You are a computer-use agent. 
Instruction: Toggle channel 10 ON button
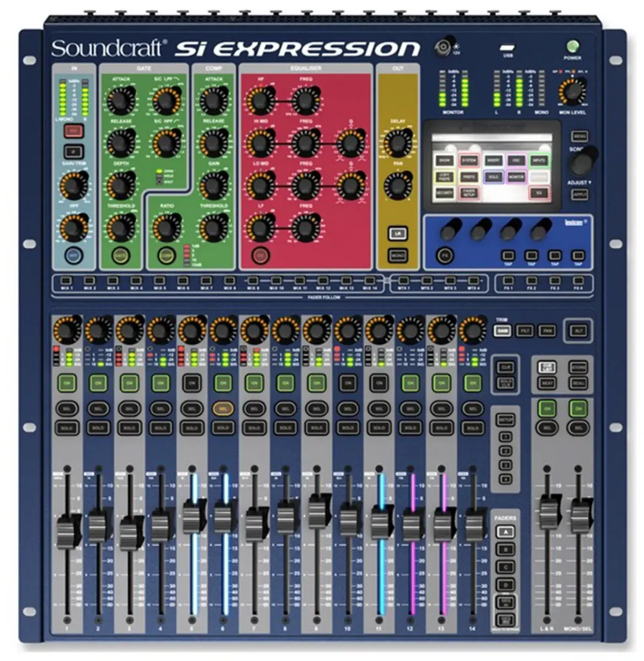[x=348, y=382]
